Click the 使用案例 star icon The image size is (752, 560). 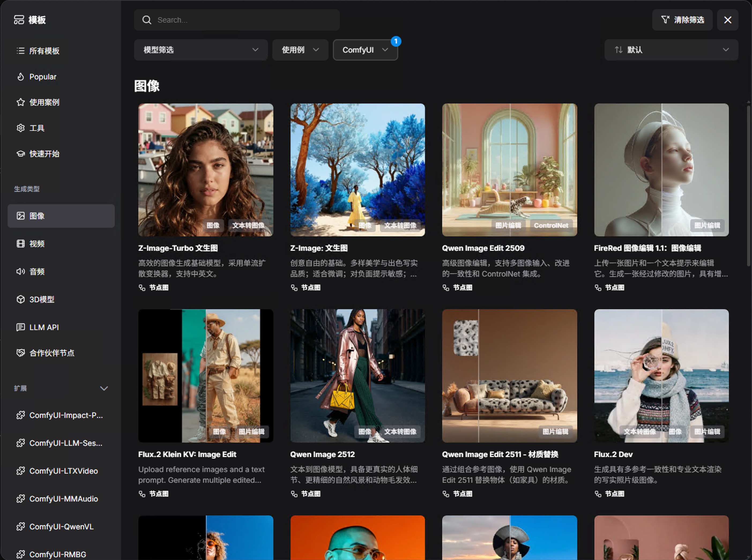[21, 102]
